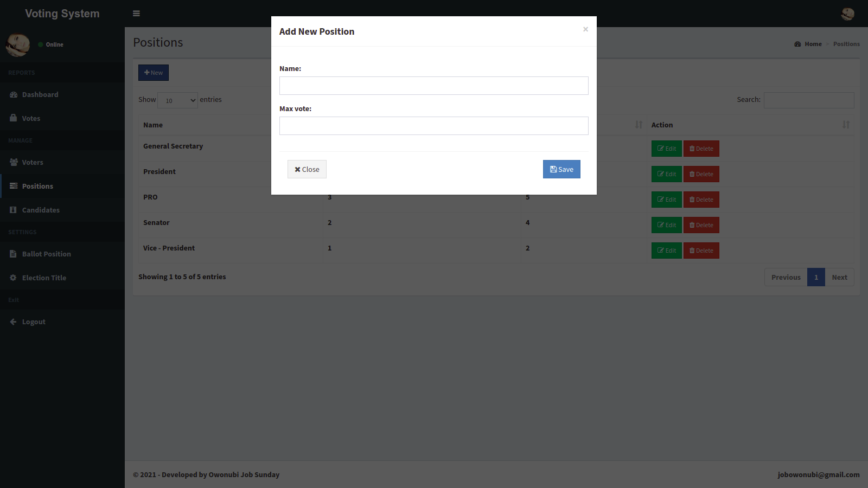The width and height of the screenshot is (868, 488).
Task: Click the table Search field
Action: (809, 100)
